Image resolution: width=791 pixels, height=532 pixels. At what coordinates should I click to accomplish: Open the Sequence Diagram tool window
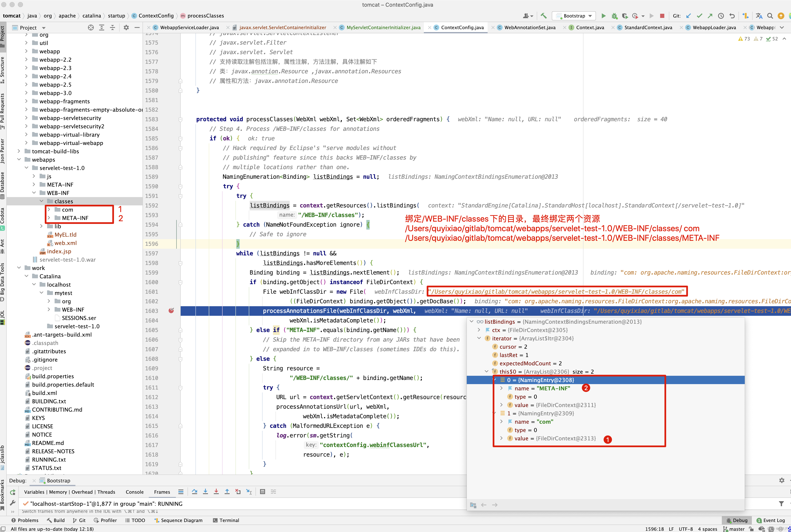(178, 520)
